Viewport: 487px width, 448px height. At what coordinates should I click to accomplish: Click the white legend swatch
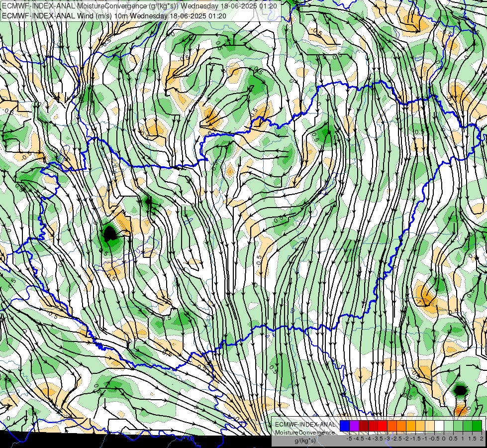coord(439,426)
